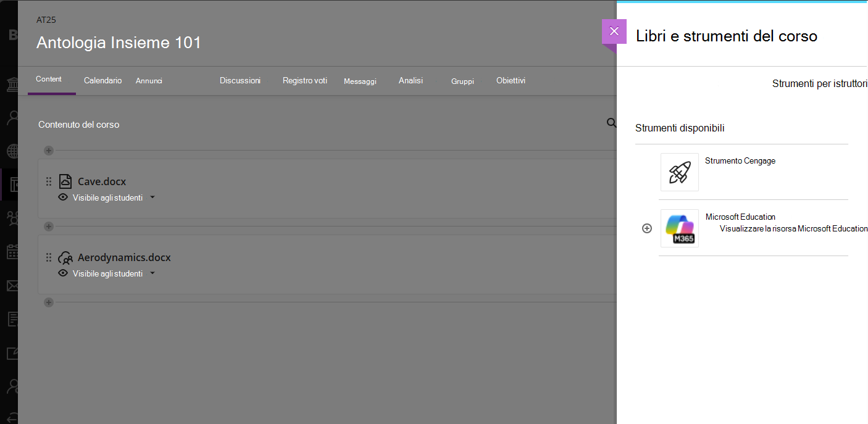Switch to the Registro voti tab
This screenshot has height=424, width=868.
305,80
